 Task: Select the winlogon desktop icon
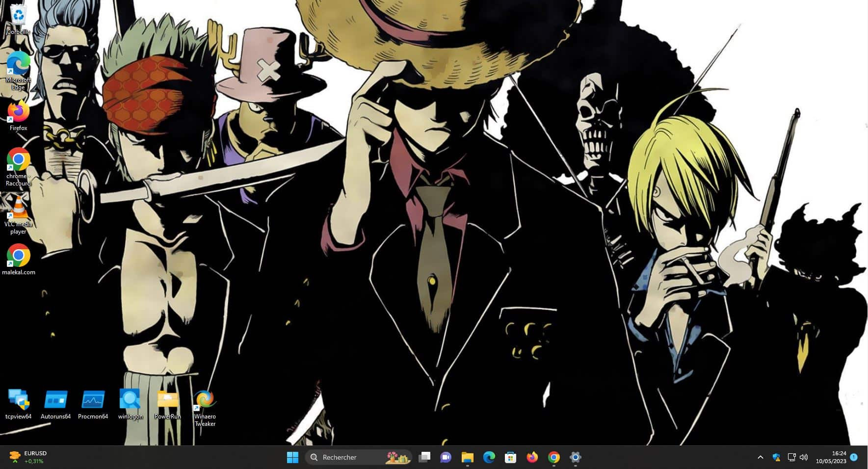tap(130, 404)
